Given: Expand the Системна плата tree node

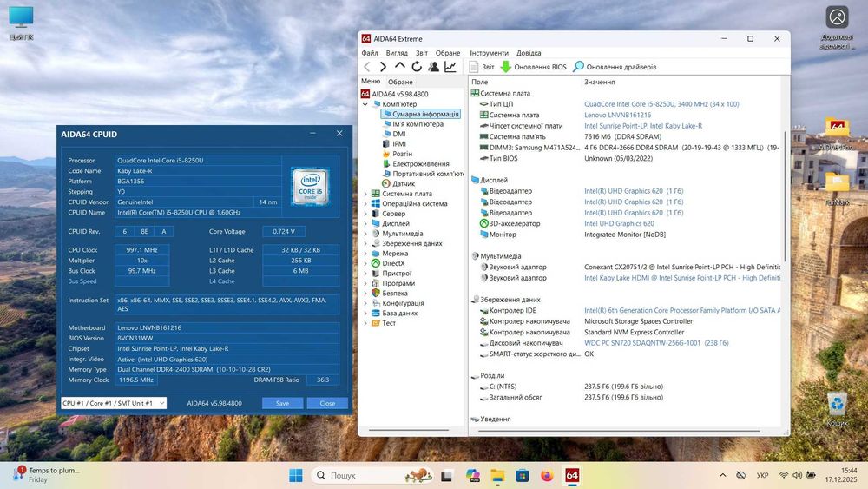Looking at the screenshot, I should pos(365,194).
